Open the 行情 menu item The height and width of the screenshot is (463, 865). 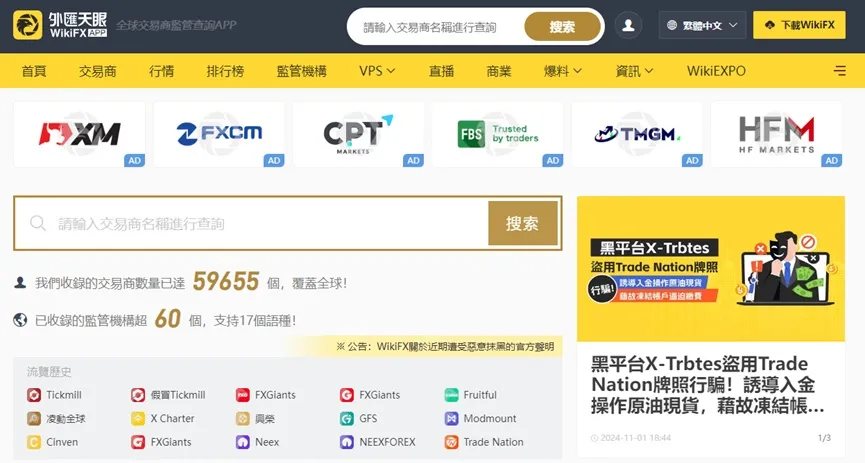[x=161, y=71]
